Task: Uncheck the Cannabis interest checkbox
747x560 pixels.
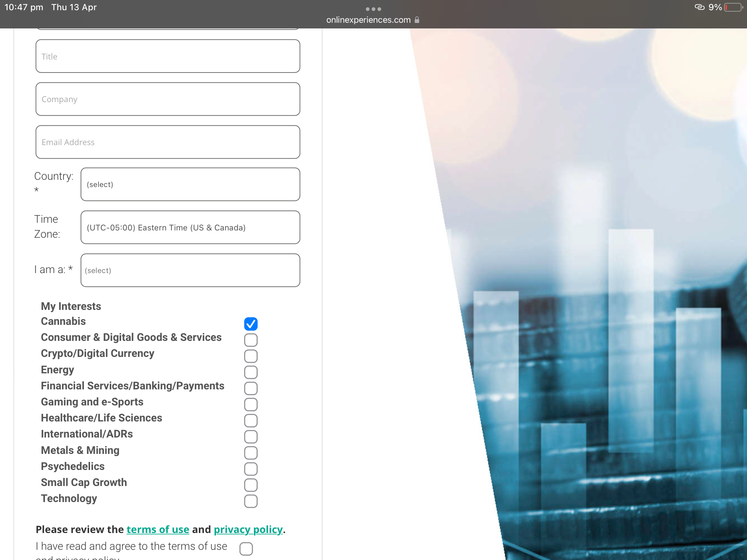Action: tap(251, 324)
